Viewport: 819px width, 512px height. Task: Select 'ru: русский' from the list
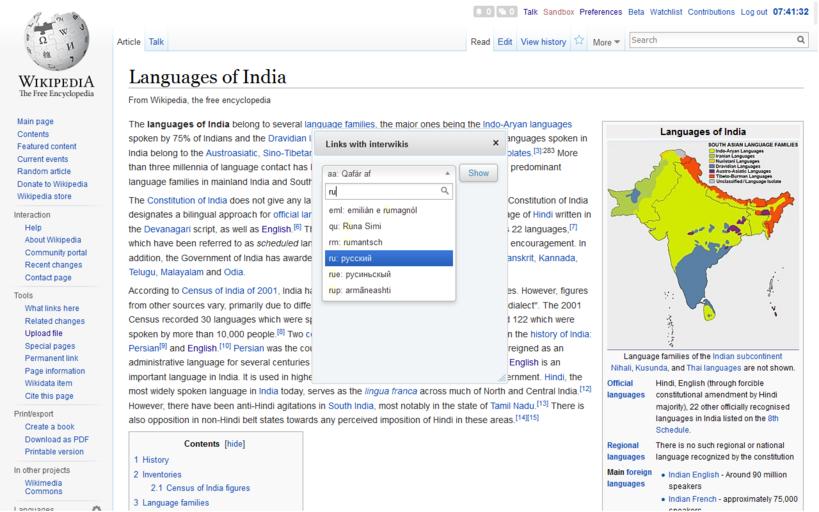pos(388,258)
